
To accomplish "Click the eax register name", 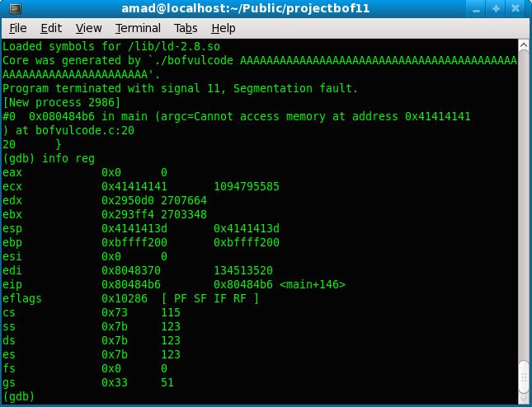I will point(12,173).
